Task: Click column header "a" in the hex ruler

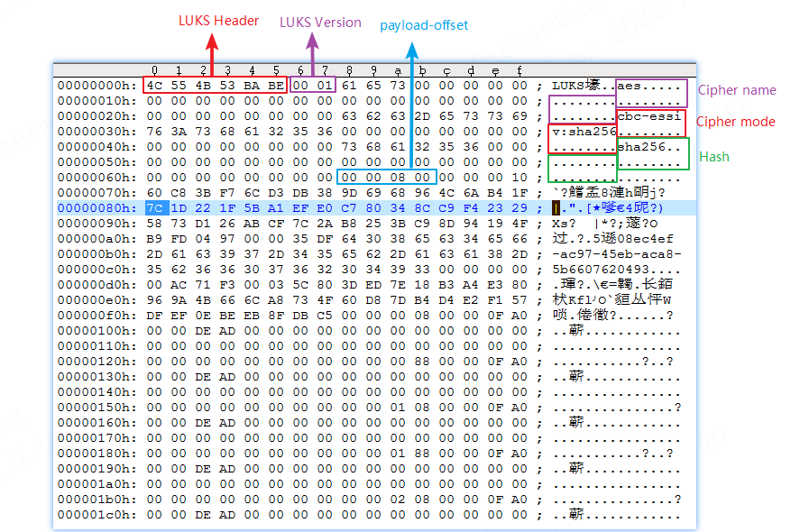Action: click(398, 70)
